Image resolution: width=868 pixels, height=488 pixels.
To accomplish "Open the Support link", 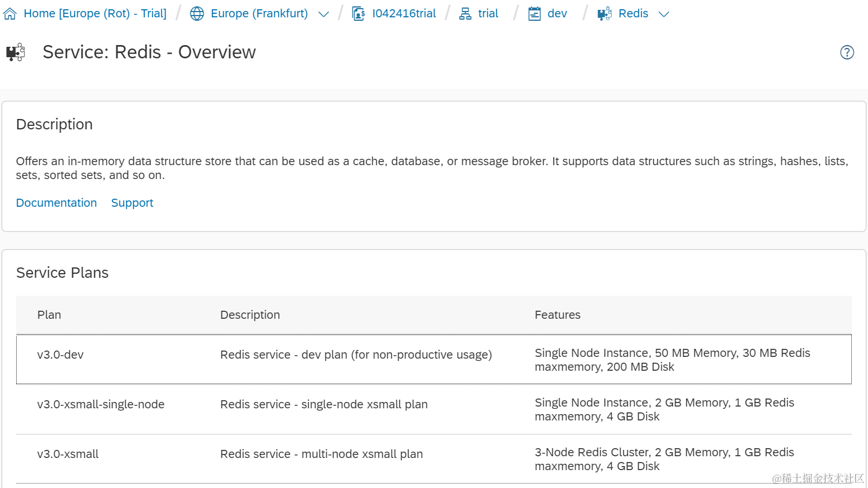I will pos(132,203).
